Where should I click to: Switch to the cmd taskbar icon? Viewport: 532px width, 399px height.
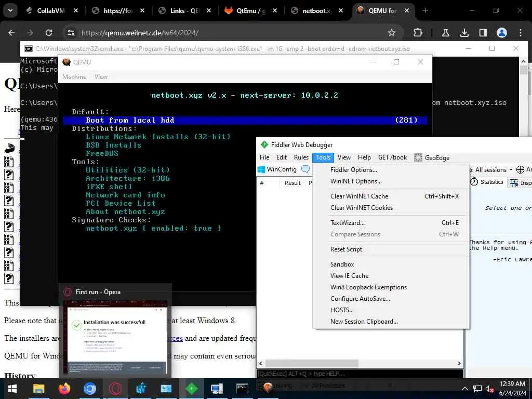pos(242,389)
